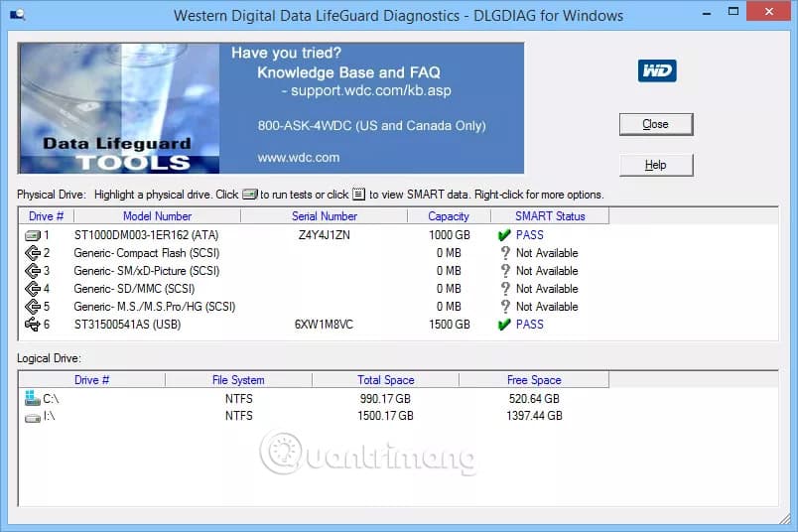798x532 pixels.
Task: Click support.wdc.com/kb.asp in the banner
Action: (x=371, y=90)
